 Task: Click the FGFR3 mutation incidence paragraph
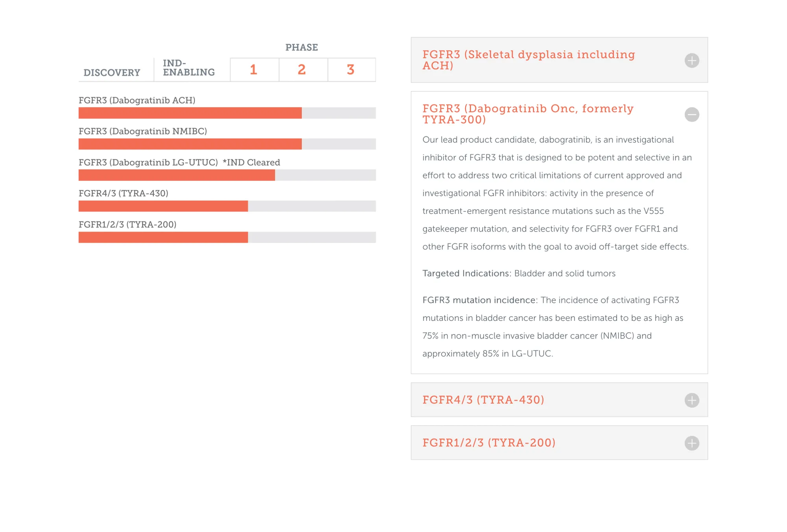(552, 327)
